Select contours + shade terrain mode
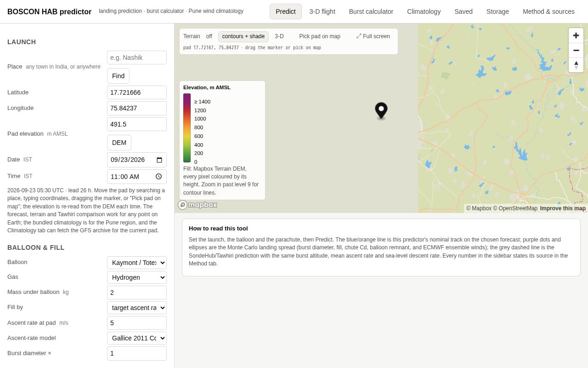This screenshot has height=368, width=588. coord(243,36)
